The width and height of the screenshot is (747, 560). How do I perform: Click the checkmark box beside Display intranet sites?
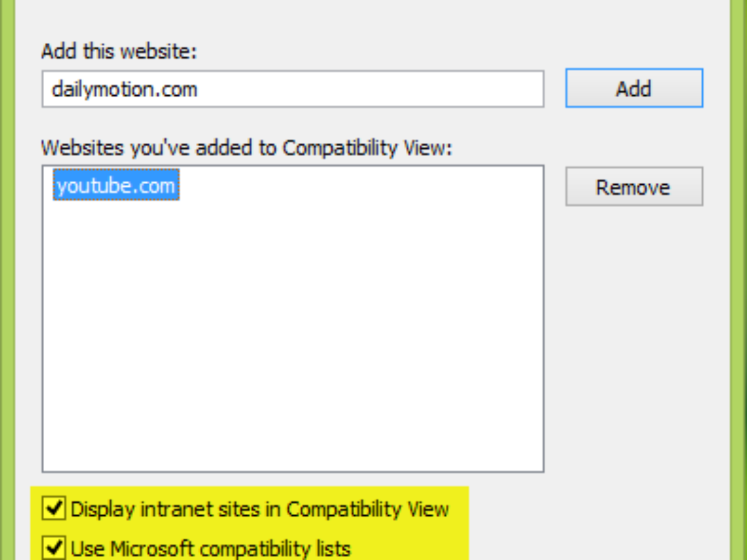(x=54, y=509)
